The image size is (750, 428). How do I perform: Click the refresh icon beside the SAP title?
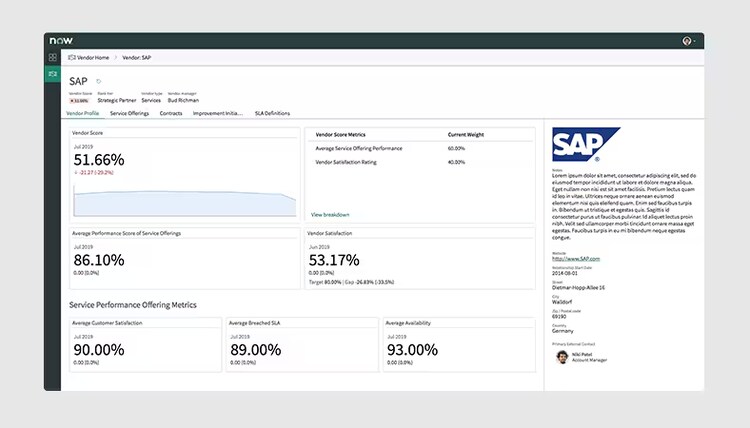(99, 81)
